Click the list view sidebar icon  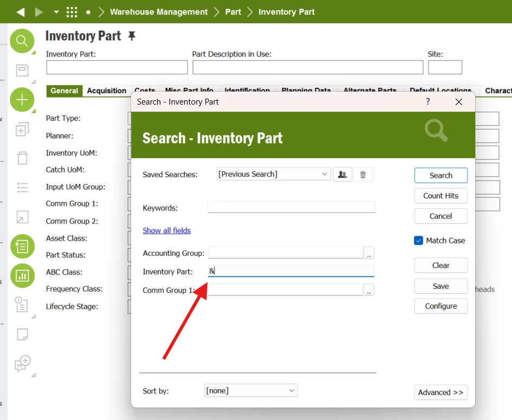coord(22,188)
